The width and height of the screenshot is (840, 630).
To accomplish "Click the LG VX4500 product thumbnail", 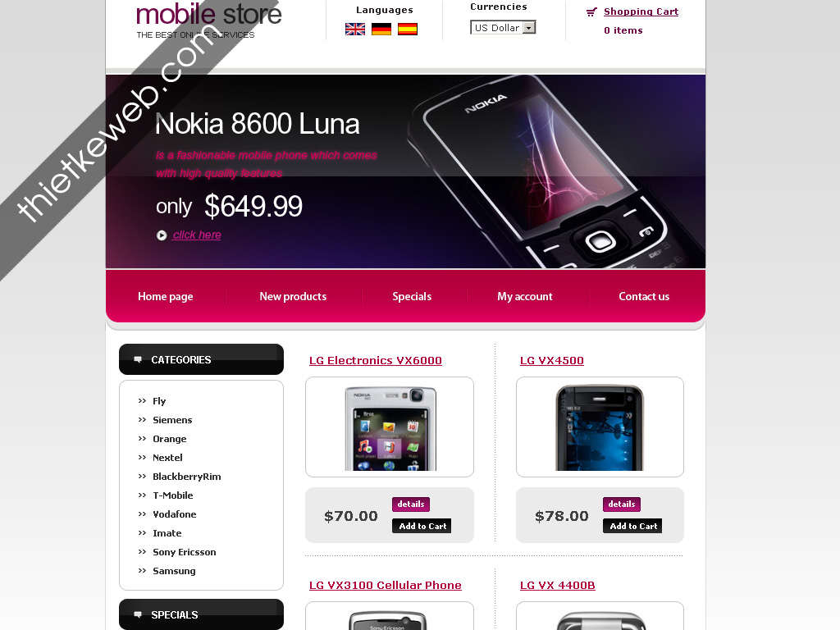I will coord(600,427).
